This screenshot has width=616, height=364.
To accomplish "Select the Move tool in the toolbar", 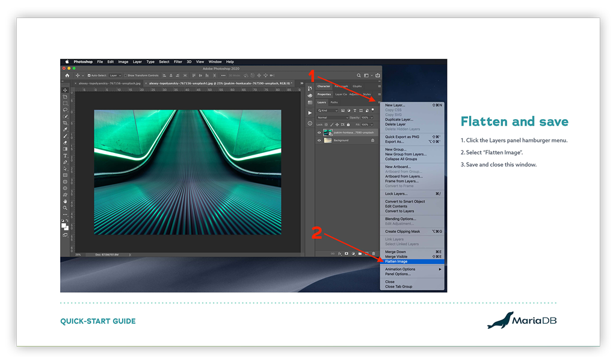I will [66, 90].
